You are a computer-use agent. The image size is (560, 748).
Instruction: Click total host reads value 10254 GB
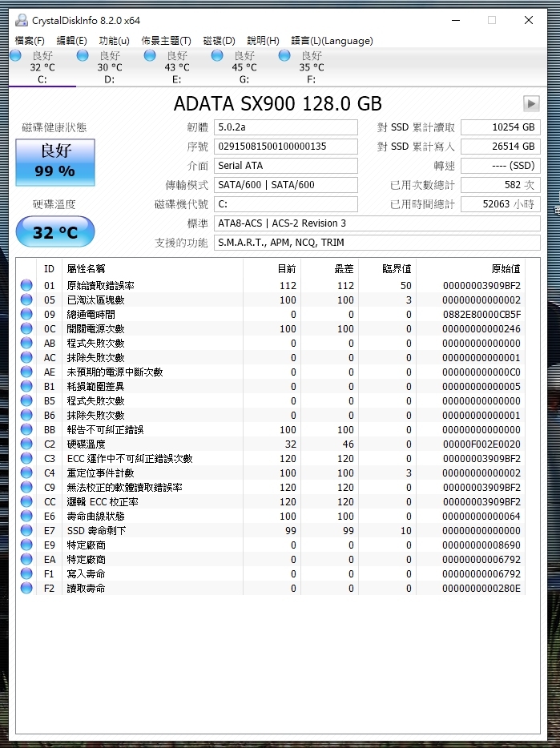pos(501,127)
